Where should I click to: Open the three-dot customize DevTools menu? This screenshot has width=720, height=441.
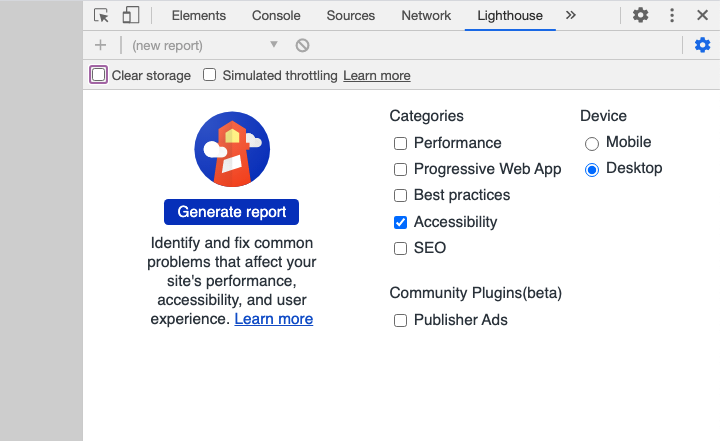pyautogui.click(x=672, y=15)
